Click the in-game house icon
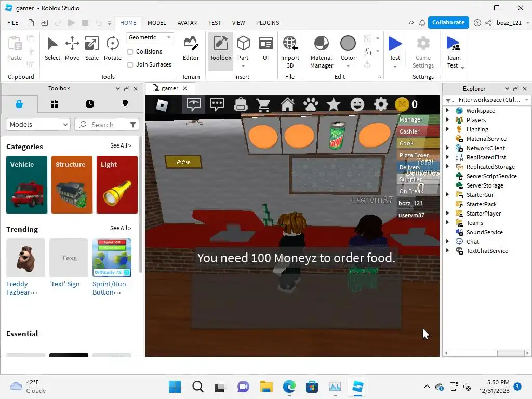The image size is (532, 399). (287, 104)
